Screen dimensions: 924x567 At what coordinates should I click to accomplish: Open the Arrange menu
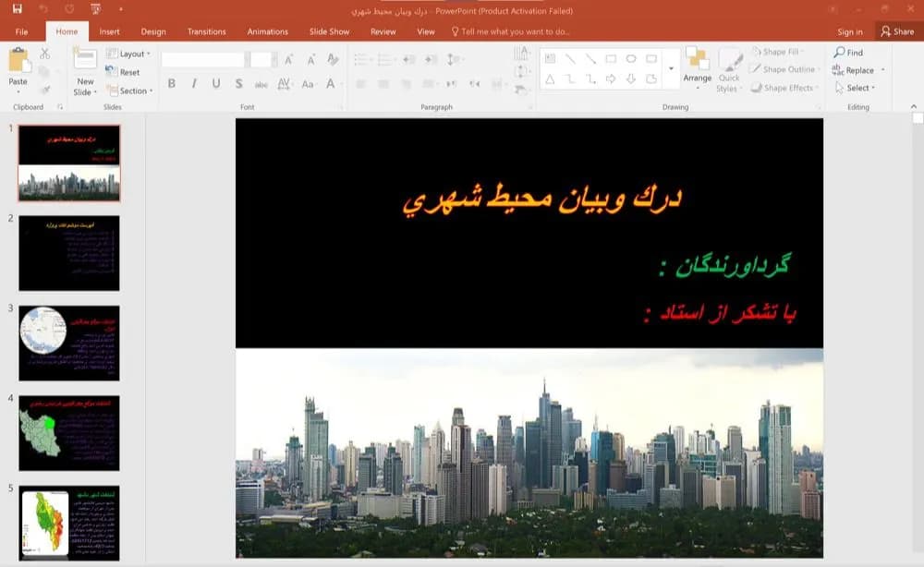point(697,68)
